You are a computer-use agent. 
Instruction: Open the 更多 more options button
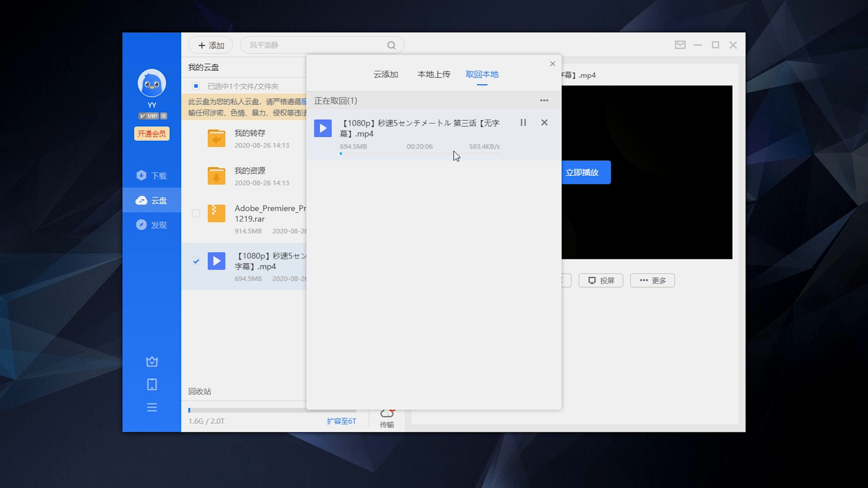tap(652, 281)
